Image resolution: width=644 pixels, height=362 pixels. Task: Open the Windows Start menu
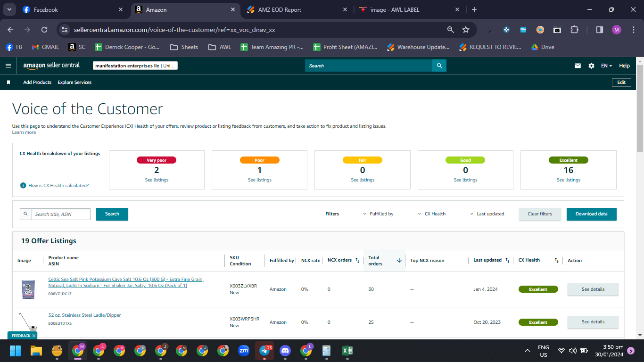click(16, 351)
